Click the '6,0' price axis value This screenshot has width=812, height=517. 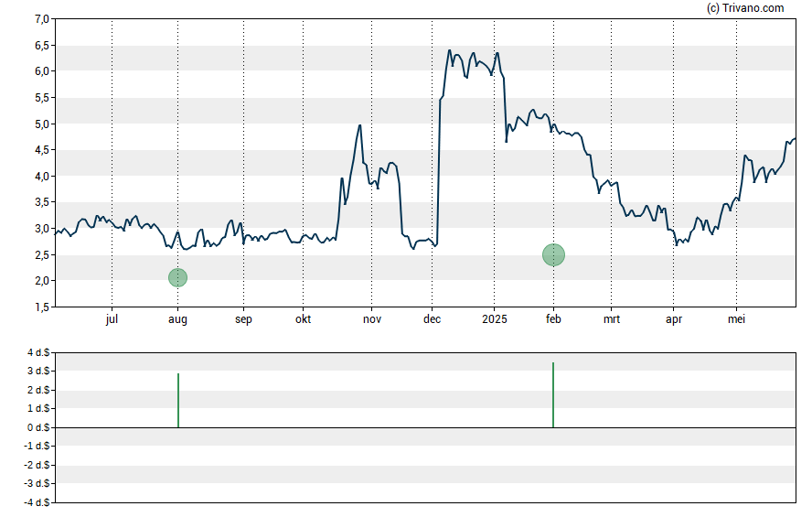pos(42,71)
